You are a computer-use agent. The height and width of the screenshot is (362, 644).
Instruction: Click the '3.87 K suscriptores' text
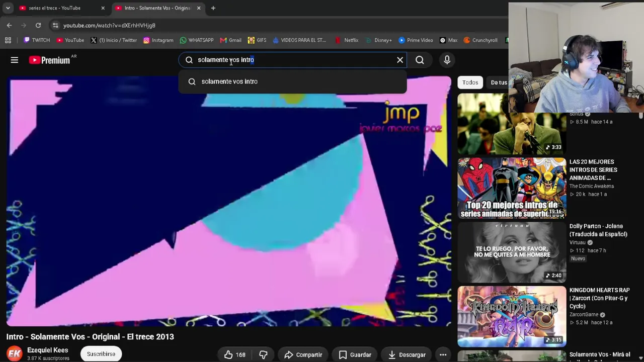(48, 358)
